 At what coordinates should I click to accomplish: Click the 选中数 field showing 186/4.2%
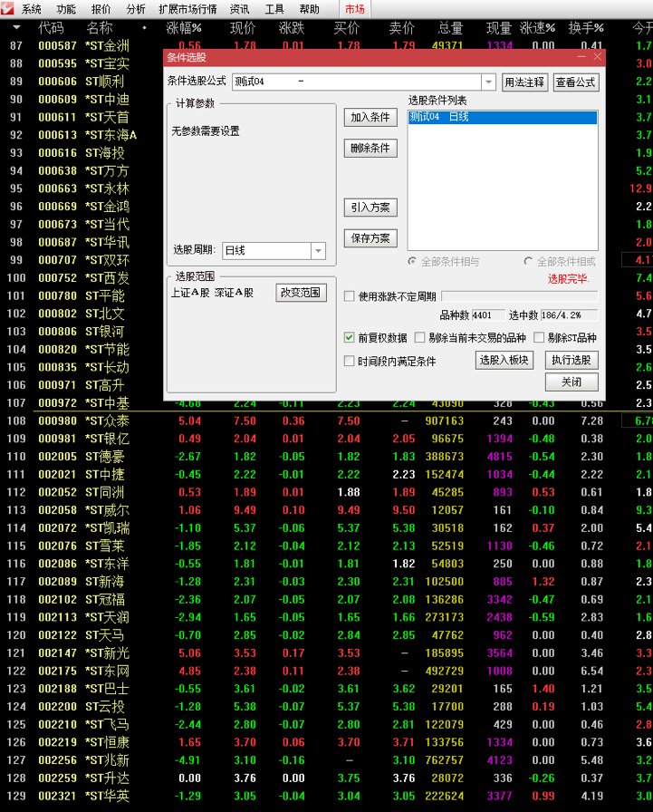(569, 314)
